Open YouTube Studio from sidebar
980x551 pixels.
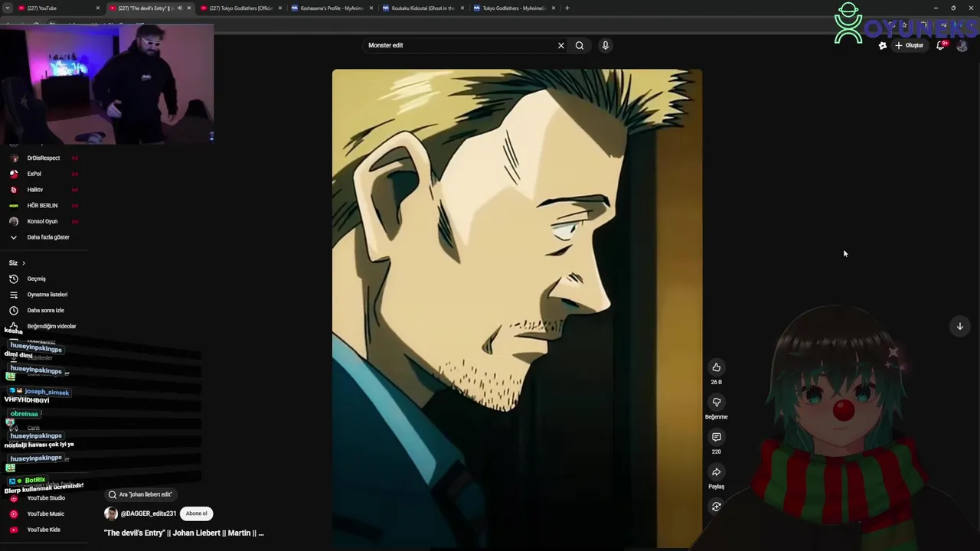46,498
